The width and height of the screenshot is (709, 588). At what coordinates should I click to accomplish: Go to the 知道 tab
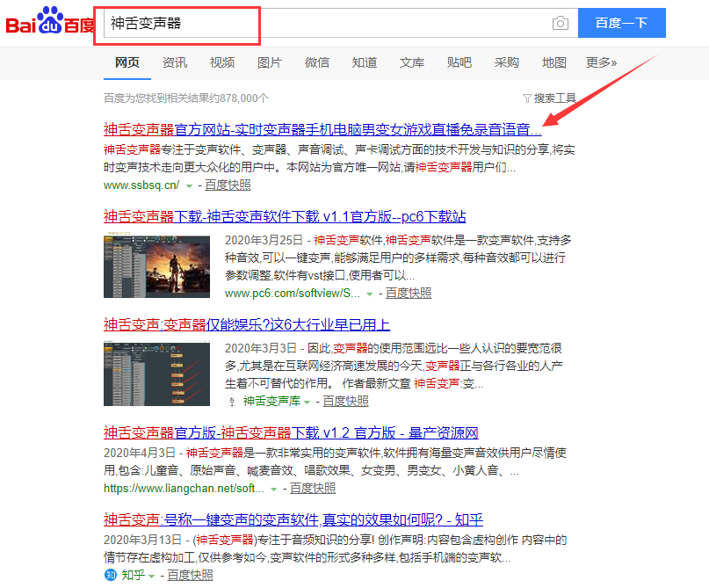[x=365, y=62]
